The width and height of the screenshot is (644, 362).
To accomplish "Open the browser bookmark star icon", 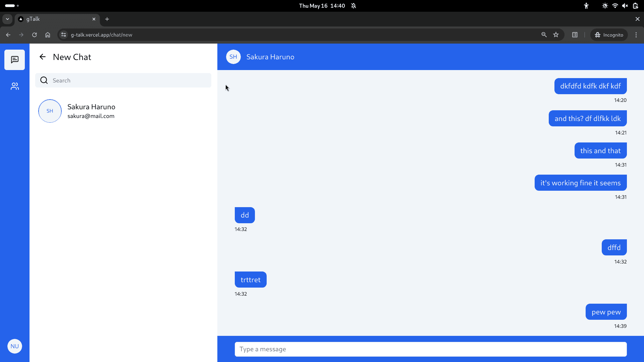I will point(556,35).
